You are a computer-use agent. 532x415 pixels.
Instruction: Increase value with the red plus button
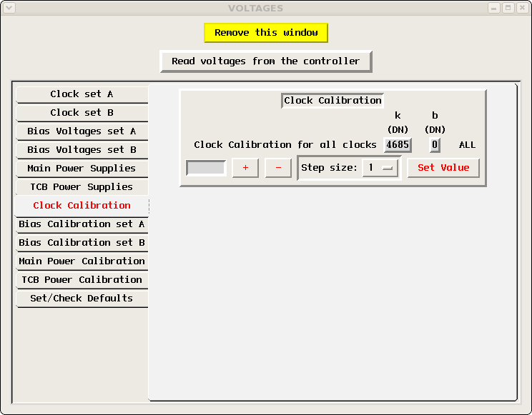coord(245,168)
